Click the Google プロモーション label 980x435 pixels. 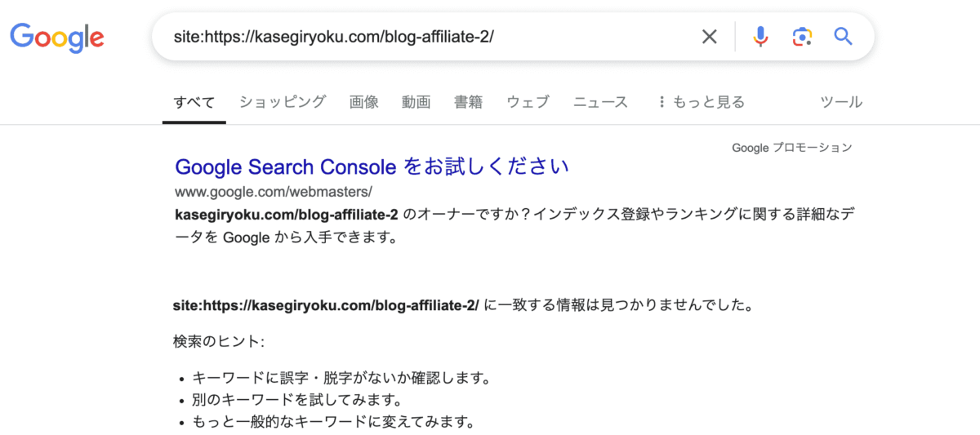point(791,148)
